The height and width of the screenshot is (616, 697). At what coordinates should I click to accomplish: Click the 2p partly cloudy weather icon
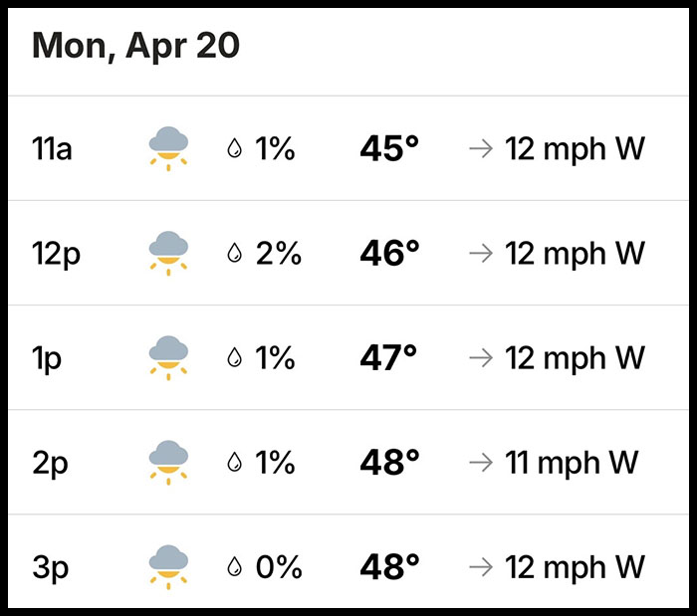169,463
